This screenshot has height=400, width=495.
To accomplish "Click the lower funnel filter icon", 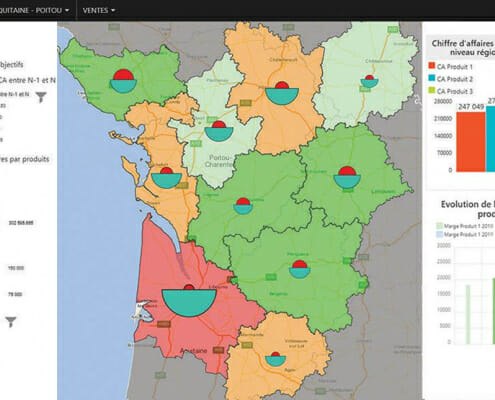I will coord(11,322).
